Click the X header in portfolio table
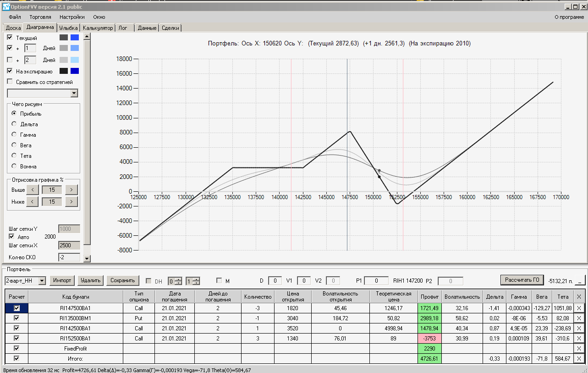The image size is (588, 373). [x=579, y=296]
